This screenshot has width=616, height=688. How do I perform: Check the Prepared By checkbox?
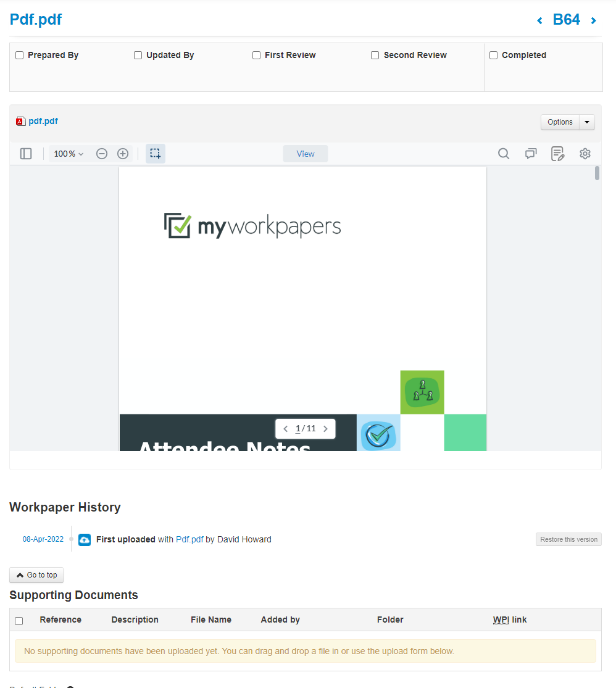(19, 56)
